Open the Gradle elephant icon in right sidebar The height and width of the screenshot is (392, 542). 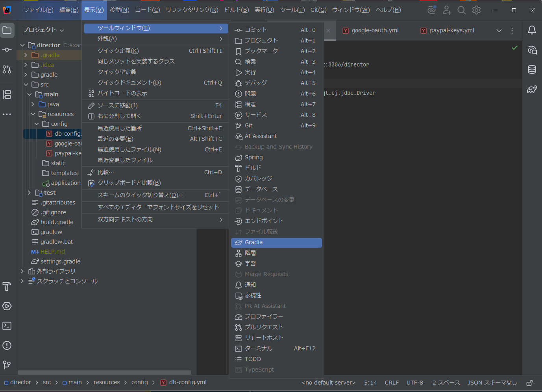[532, 89]
